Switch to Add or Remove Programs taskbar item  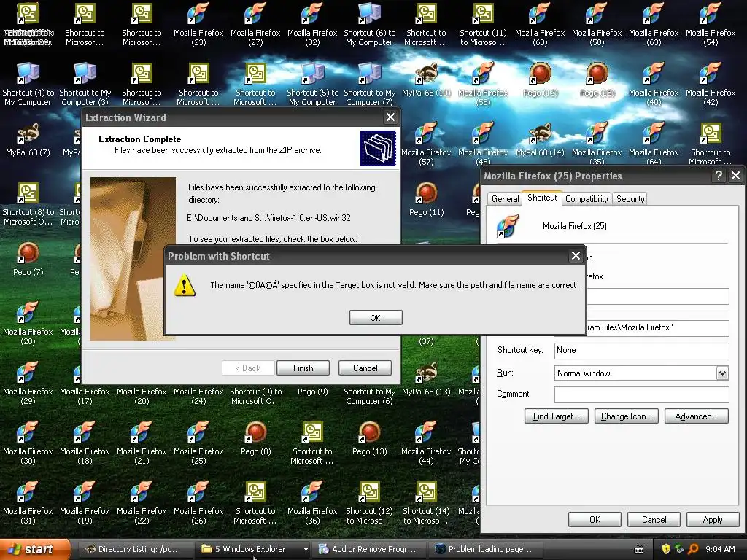[x=368, y=550]
